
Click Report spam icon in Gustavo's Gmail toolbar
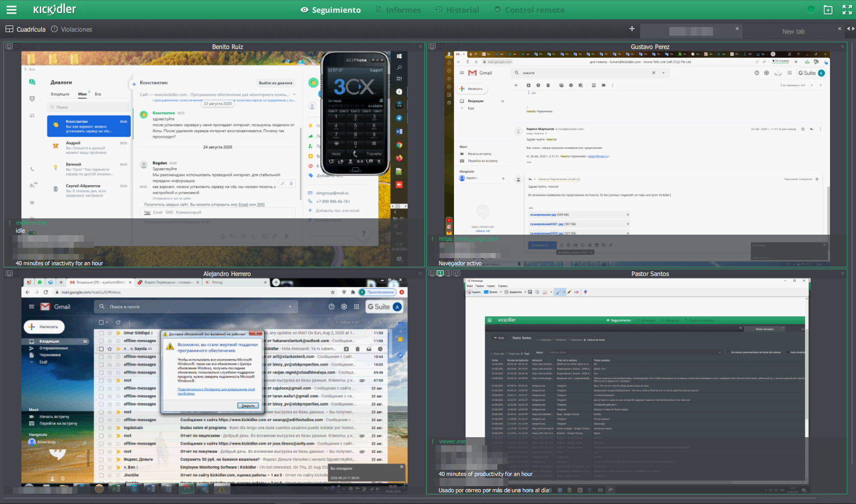coord(538,85)
